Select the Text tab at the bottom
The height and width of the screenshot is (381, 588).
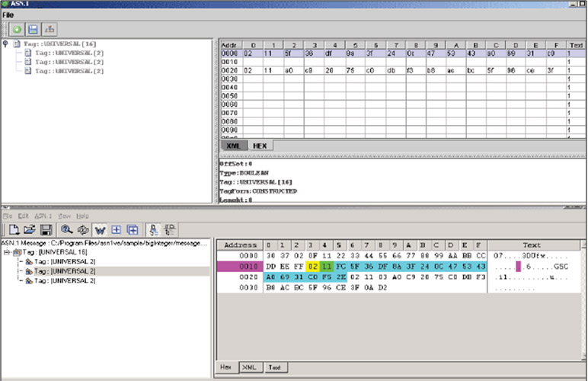pyautogui.click(x=274, y=367)
